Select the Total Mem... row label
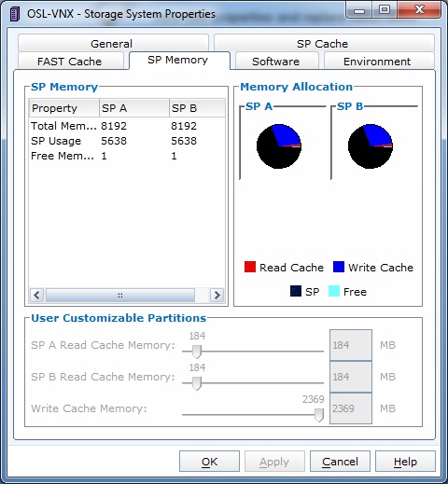 63,126
